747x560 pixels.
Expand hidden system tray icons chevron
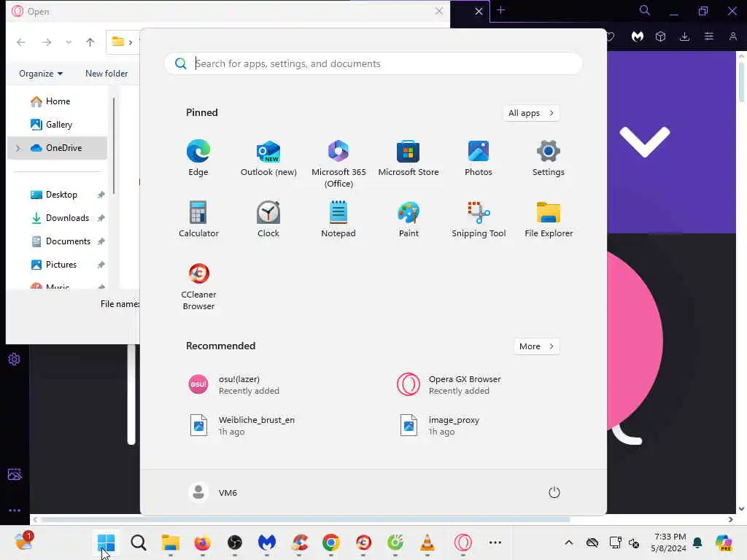tap(569, 542)
